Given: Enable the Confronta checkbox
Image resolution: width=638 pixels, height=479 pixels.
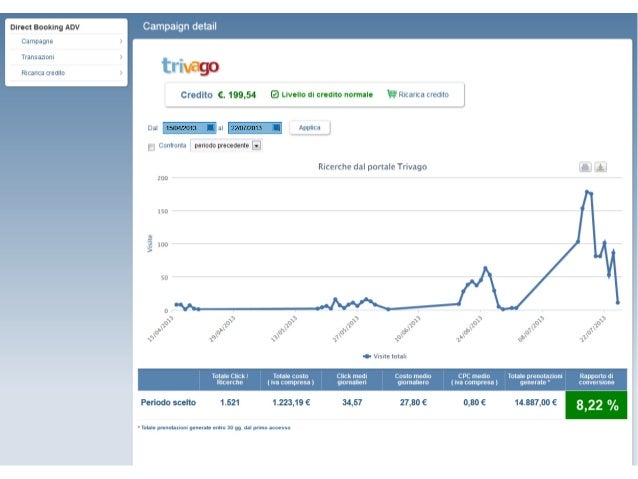Looking at the screenshot, I should tap(151, 147).
